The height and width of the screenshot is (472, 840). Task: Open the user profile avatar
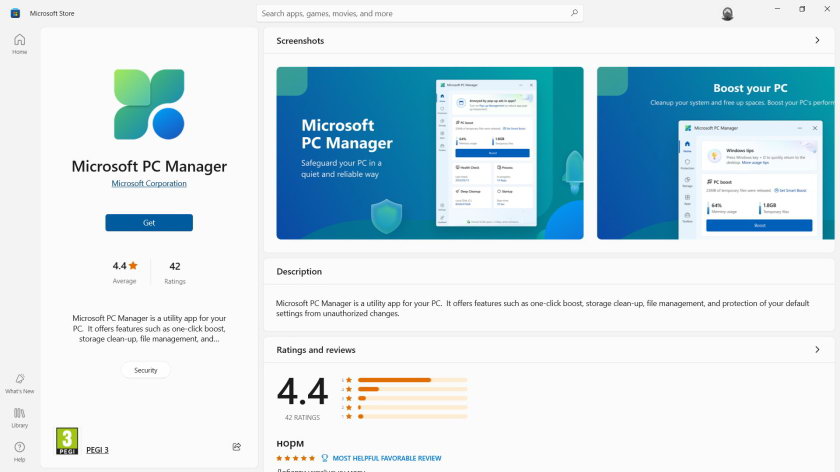727,14
